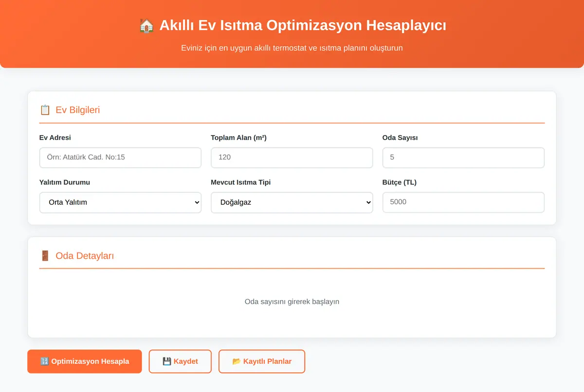Screen dimensions: 584x392
Task: Click the header subtitle about akıllı termostat
Action: tap(292, 48)
